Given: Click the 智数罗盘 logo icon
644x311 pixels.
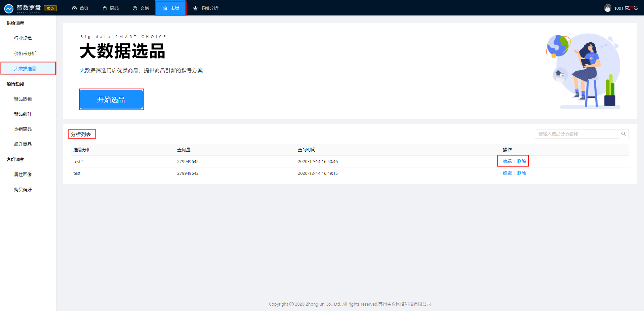Looking at the screenshot, I should coord(9,8).
